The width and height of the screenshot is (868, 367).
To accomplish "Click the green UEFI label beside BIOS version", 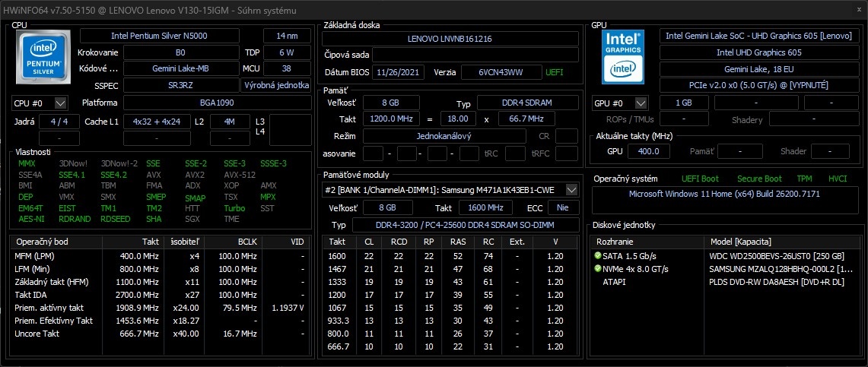I will tap(555, 71).
